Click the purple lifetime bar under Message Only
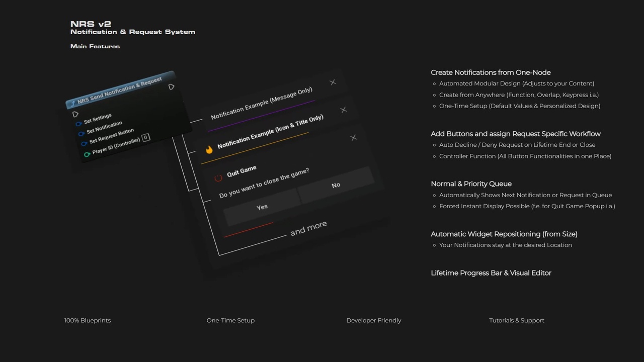Viewport: 644px width, 362px height. coord(262,116)
